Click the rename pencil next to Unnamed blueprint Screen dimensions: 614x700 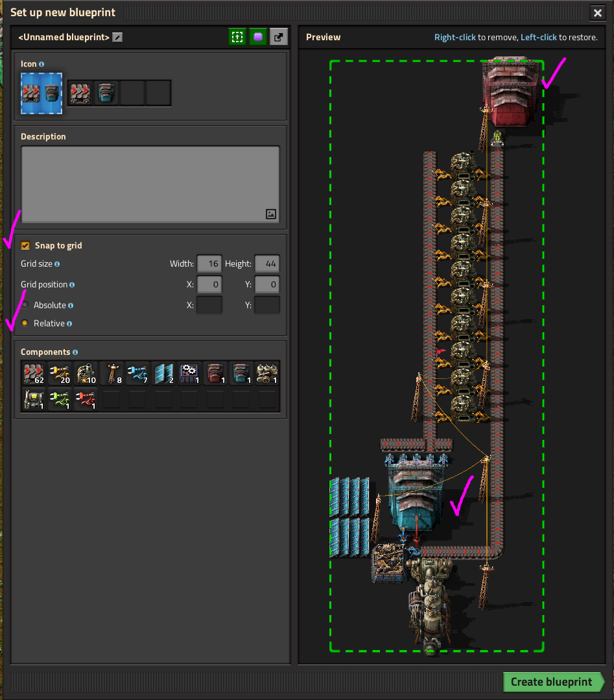point(117,38)
